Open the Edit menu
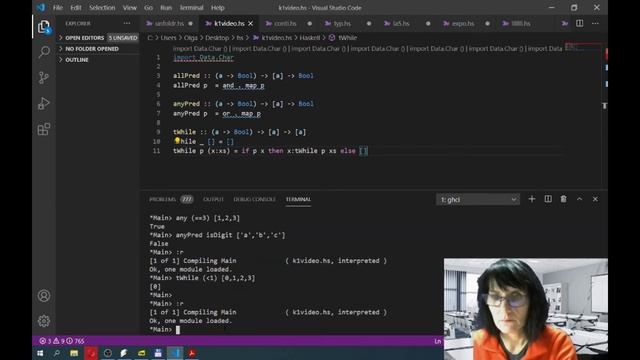 76,8
